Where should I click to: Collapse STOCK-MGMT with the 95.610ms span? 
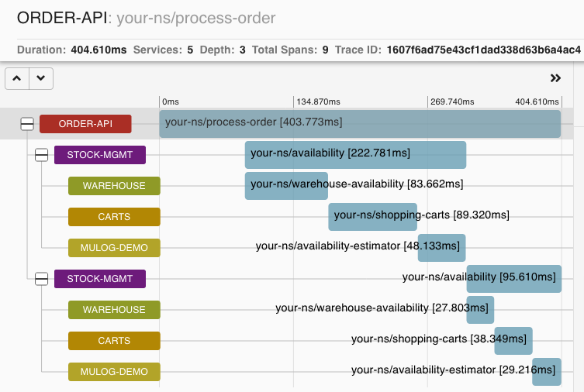[x=41, y=279]
